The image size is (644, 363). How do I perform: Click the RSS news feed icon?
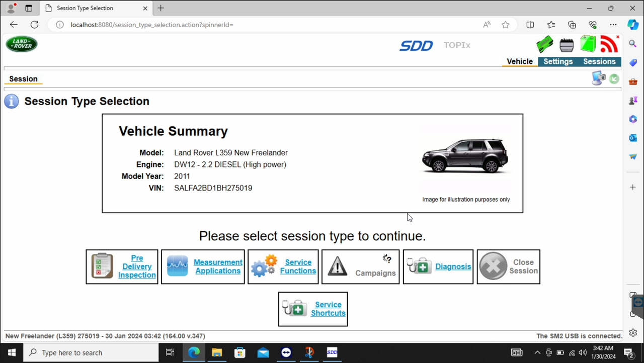tap(609, 44)
